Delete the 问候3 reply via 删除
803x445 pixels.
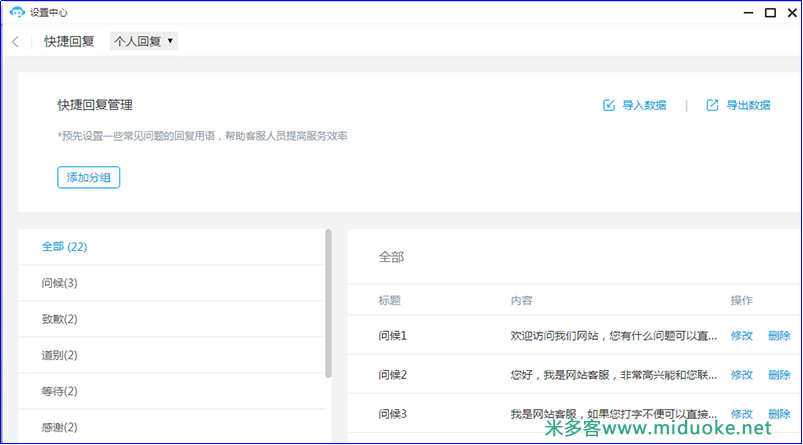coord(779,414)
